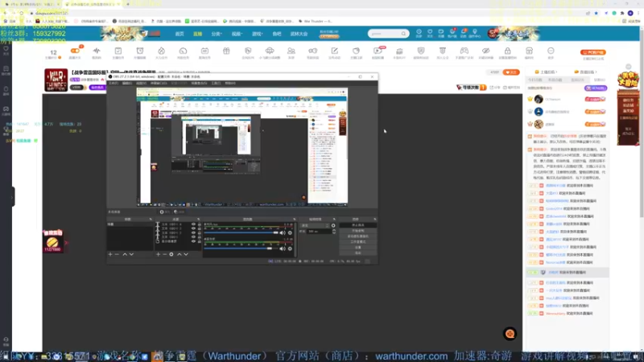644x362 pixels.
Task: Open 麦克风/Aux audio settings gear
Action: pos(290,232)
